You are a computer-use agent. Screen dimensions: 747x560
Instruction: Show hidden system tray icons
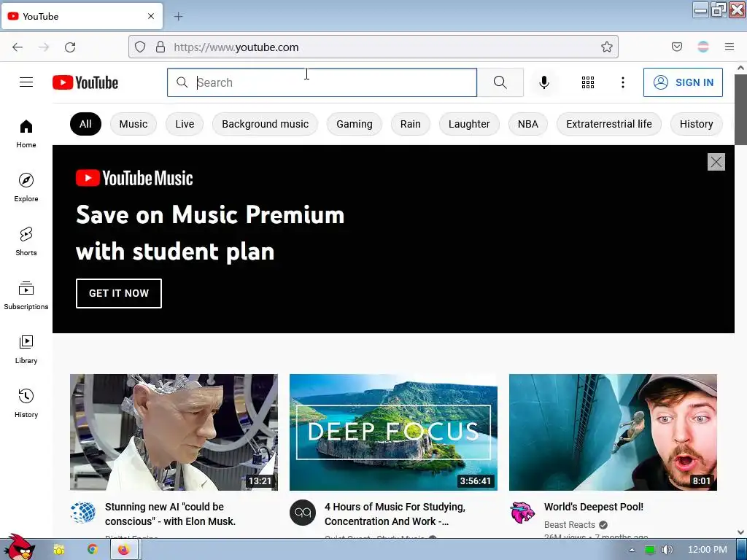632,550
